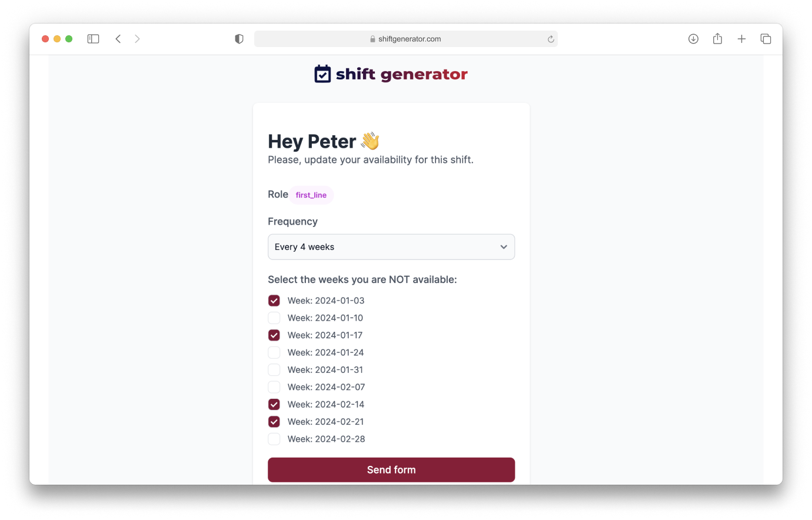The height and width of the screenshot is (520, 812).
Task: Tick the Week: 2024-01-31 checkbox
Action: point(274,370)
